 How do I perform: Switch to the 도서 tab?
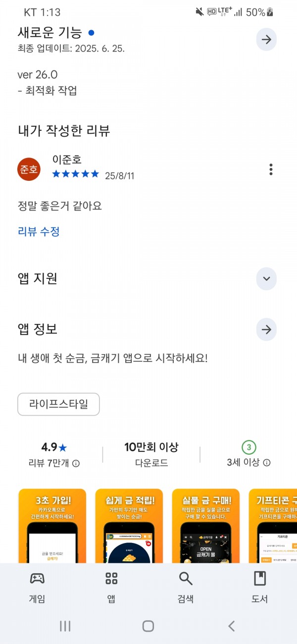pos(260,588)
